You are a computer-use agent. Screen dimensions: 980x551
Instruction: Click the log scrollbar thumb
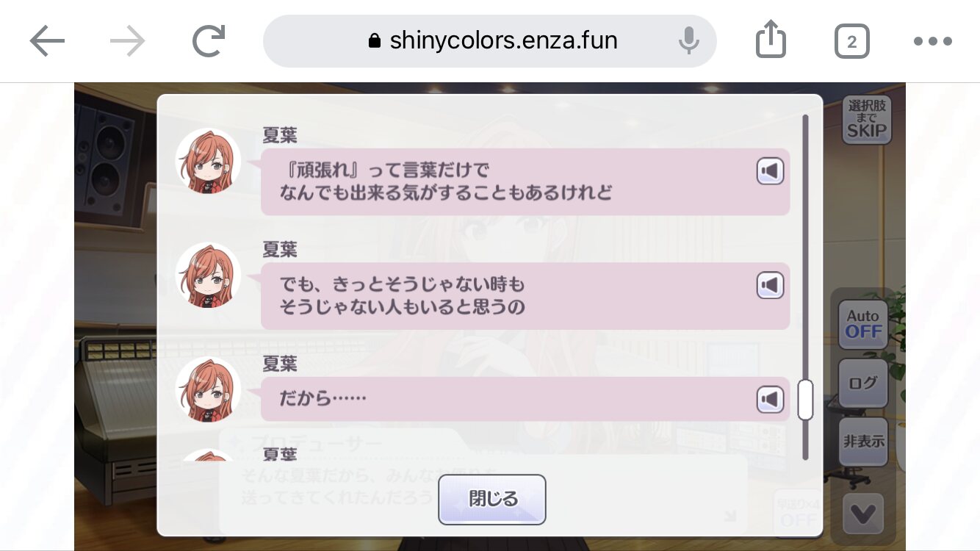(805, 400)
